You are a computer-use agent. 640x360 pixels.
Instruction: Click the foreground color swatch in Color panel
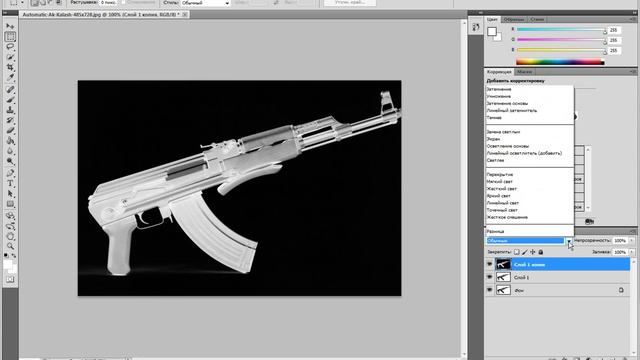click(492, 31)
